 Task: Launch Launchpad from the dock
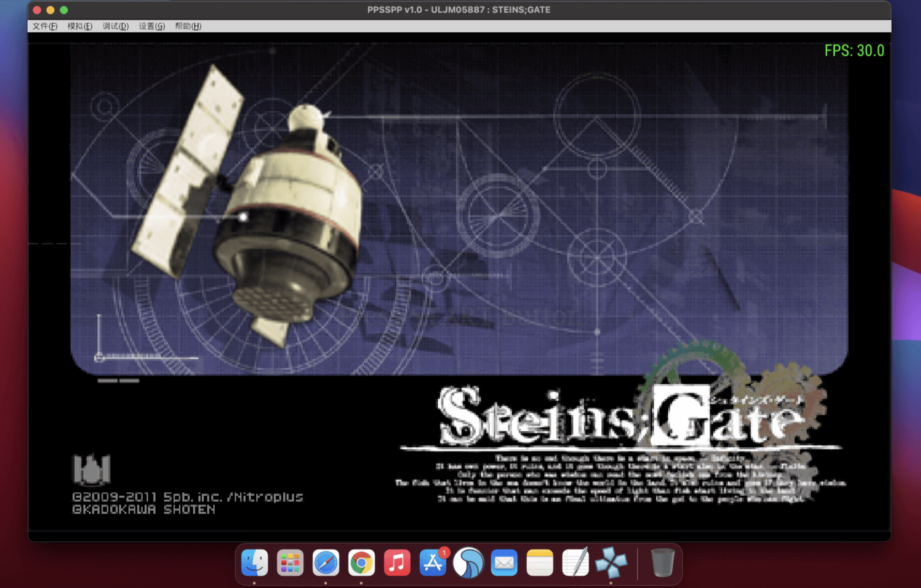point(290,562)
